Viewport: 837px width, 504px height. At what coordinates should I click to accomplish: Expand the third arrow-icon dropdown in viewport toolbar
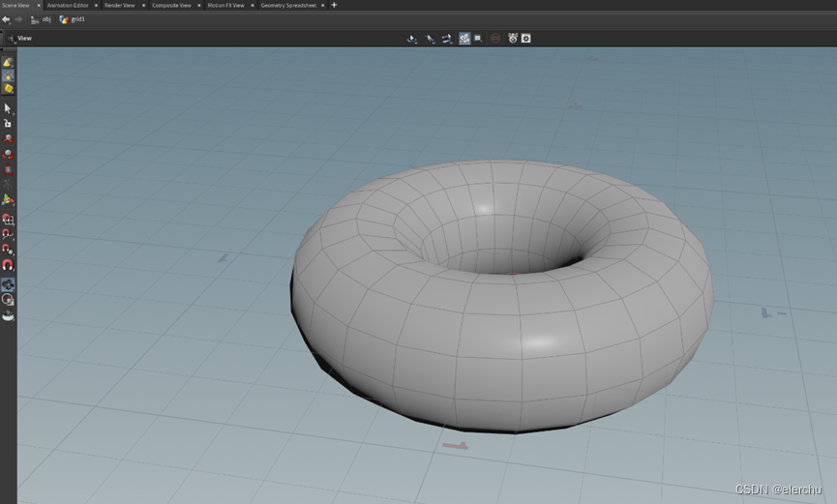click(x=446, y=39)
